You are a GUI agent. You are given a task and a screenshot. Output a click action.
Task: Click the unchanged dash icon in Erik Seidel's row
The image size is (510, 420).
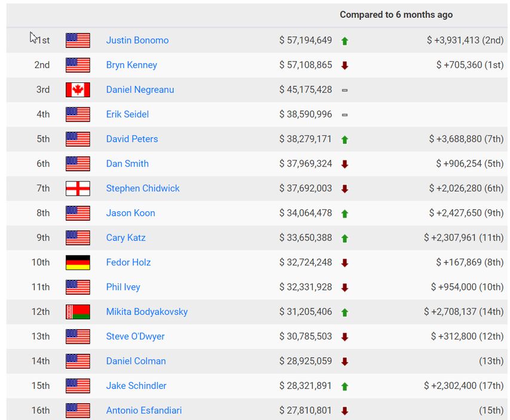click(345, 115)
